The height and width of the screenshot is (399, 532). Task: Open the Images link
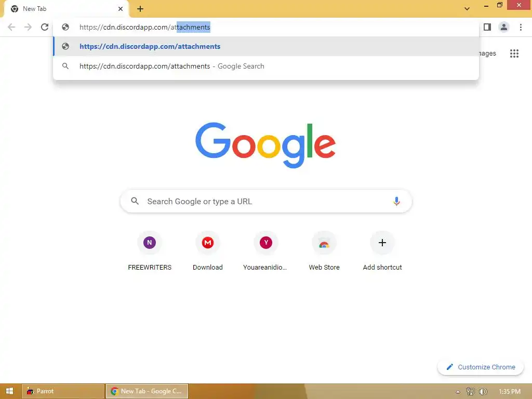point(487,54)
